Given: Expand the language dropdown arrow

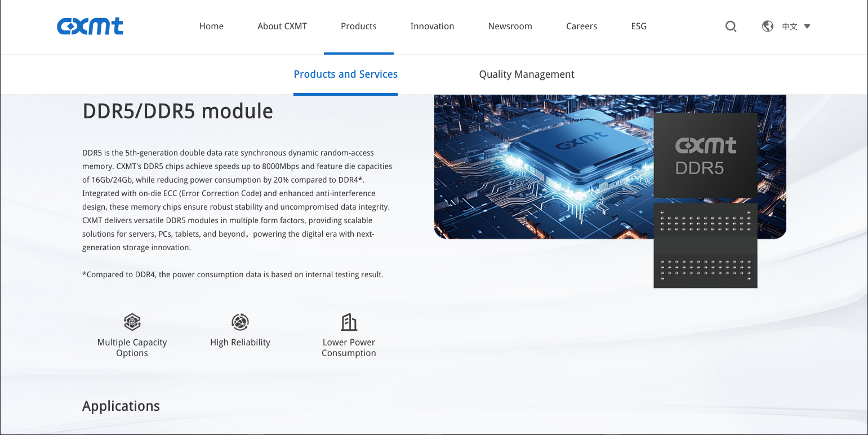Looking at the screenshot, I should [x=807, y=26].
